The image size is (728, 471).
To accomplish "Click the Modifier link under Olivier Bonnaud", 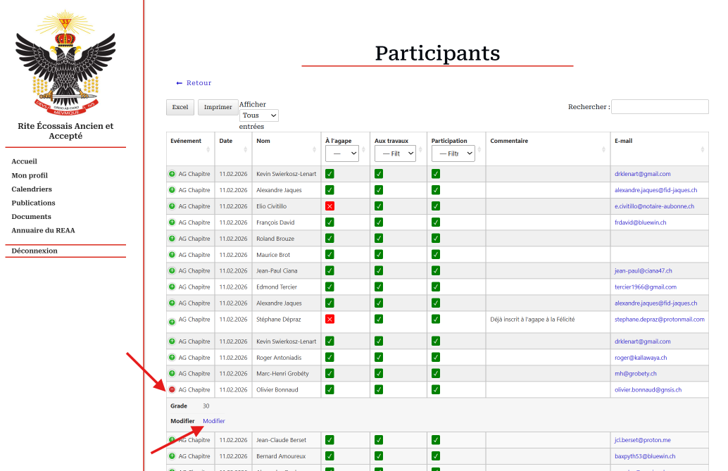I will pyautogui.click(x=214, y=421).
